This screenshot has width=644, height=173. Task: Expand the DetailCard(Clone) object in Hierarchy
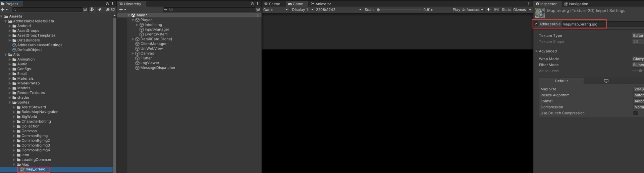pyautogui.click(x=133, y=39)
